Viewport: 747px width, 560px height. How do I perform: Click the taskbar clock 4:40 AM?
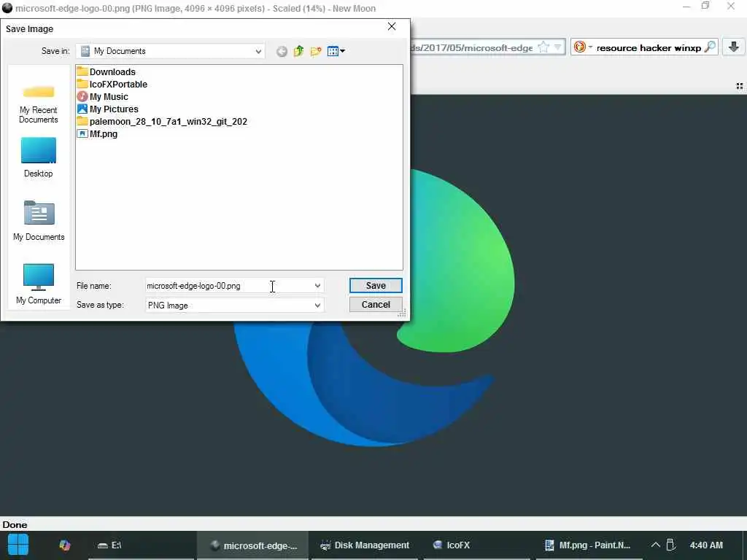pyautogui.click(x=706, y=545)
